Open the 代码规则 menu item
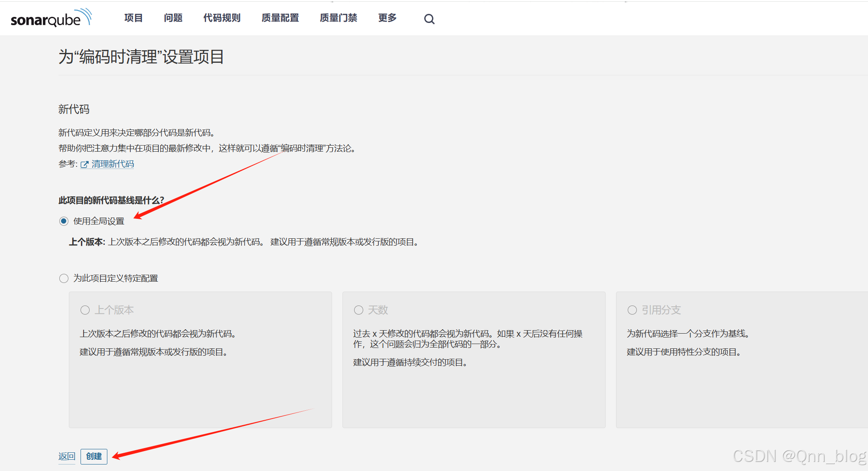The width and height of the screenshot is (868, 471). [x=222, y=18]
